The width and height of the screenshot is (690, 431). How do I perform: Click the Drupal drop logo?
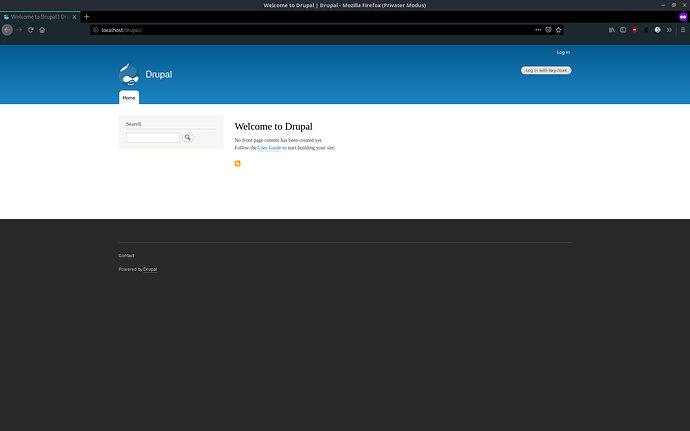pyautogui.click(x=129, y=74)
